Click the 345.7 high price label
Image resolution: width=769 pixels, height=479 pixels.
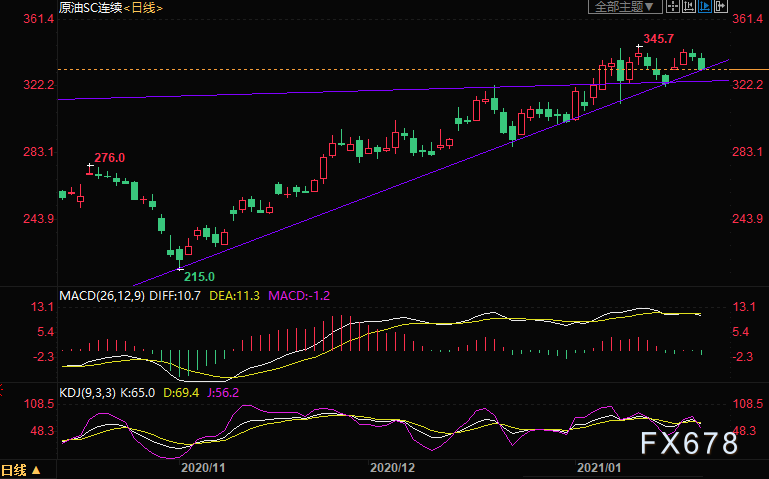pos(659,39)
